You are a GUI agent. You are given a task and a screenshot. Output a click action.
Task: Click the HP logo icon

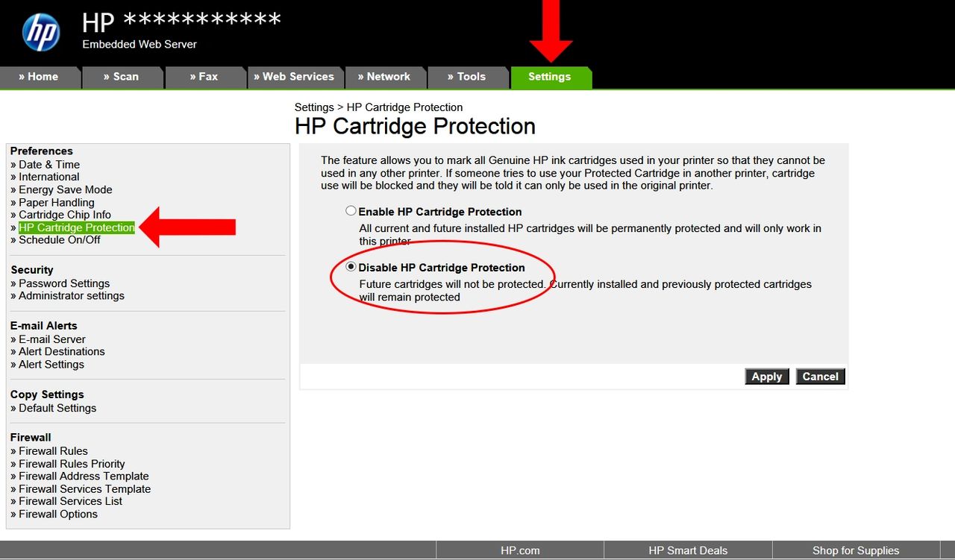point(40,33)
